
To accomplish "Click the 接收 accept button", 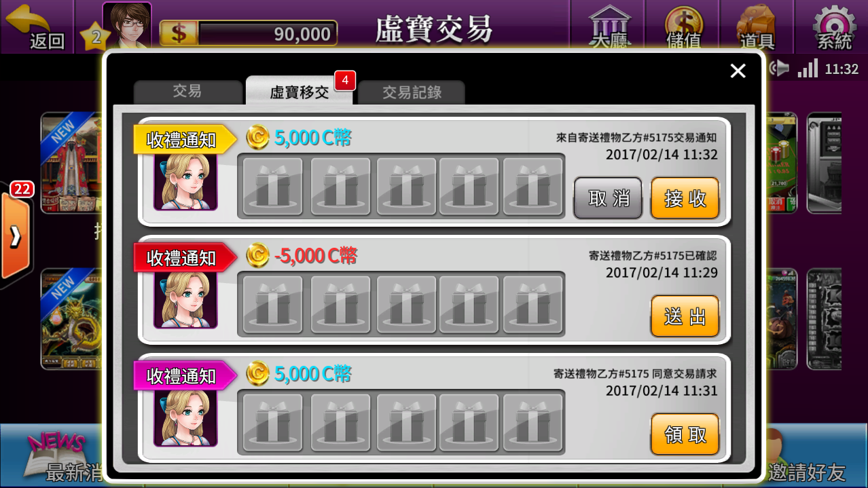I will click(x=685, y=198).
